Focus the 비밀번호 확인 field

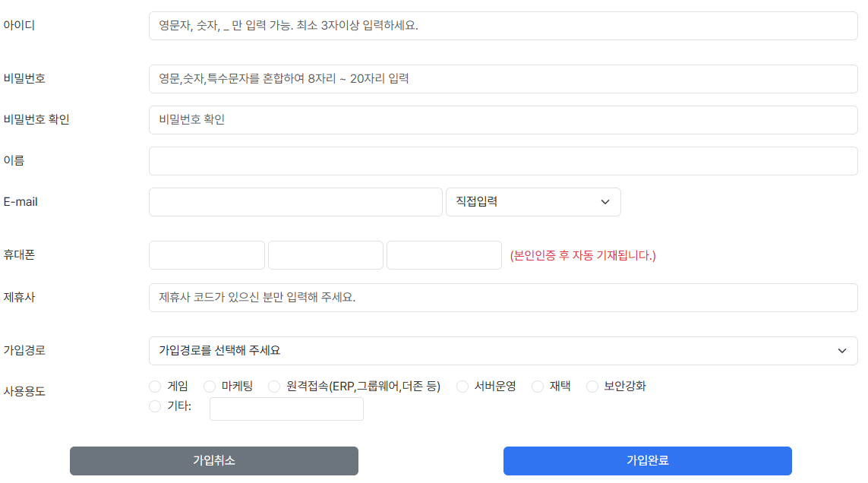pos(503,120)
